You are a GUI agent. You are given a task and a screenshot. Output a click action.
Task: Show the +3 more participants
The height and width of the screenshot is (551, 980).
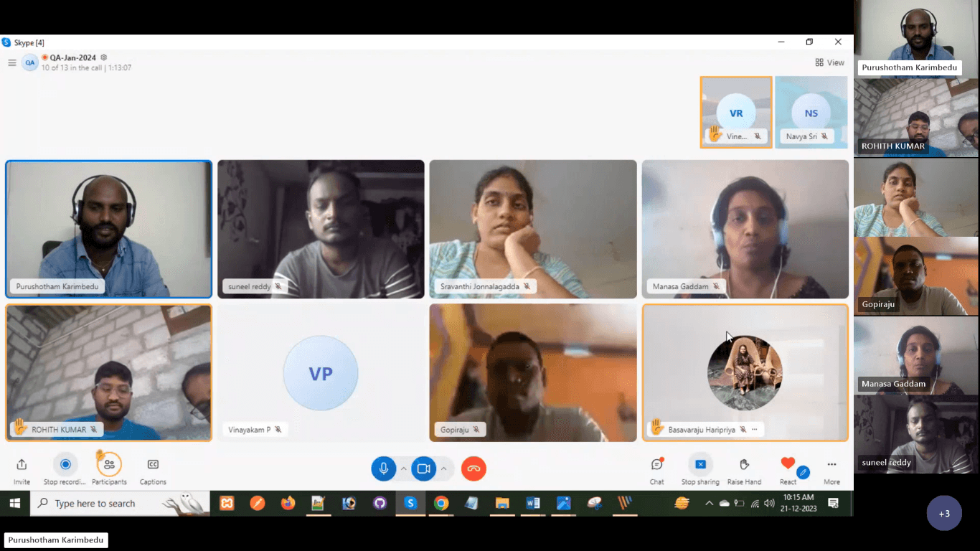[944, 514]
